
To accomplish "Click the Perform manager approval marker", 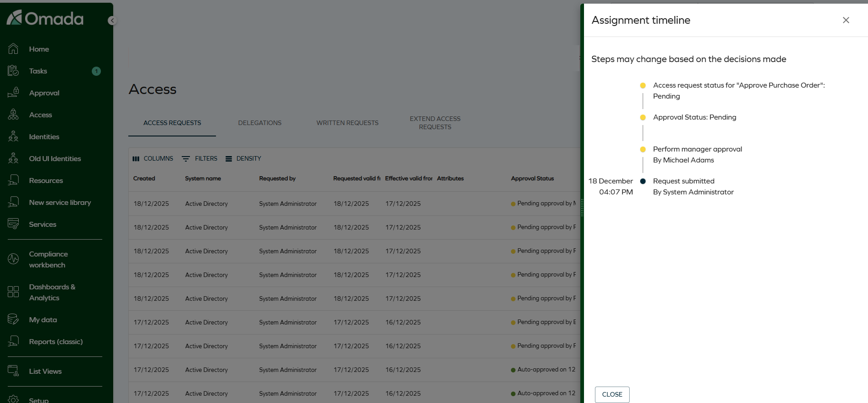I will (643, 149).
